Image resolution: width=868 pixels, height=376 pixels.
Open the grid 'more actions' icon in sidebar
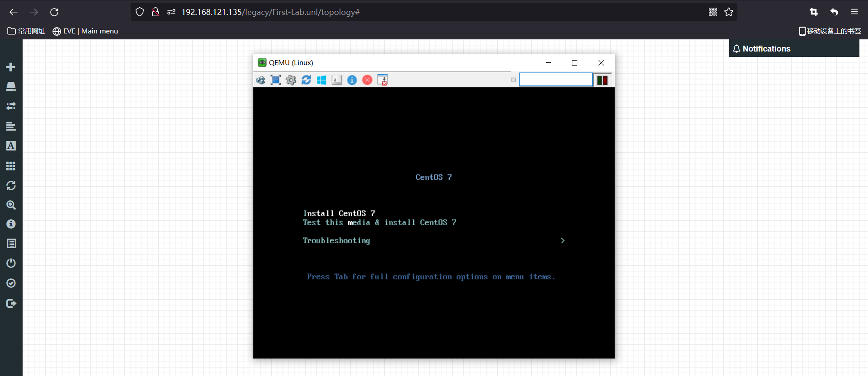[x=11, y=166]
